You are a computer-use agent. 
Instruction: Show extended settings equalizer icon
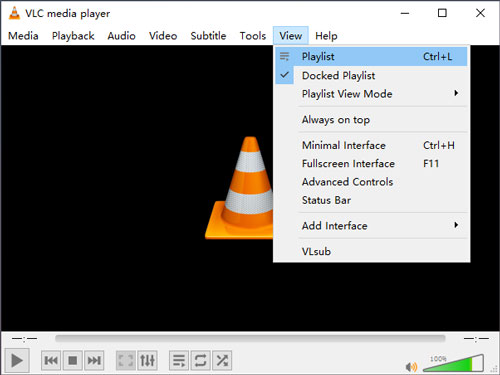147,360
